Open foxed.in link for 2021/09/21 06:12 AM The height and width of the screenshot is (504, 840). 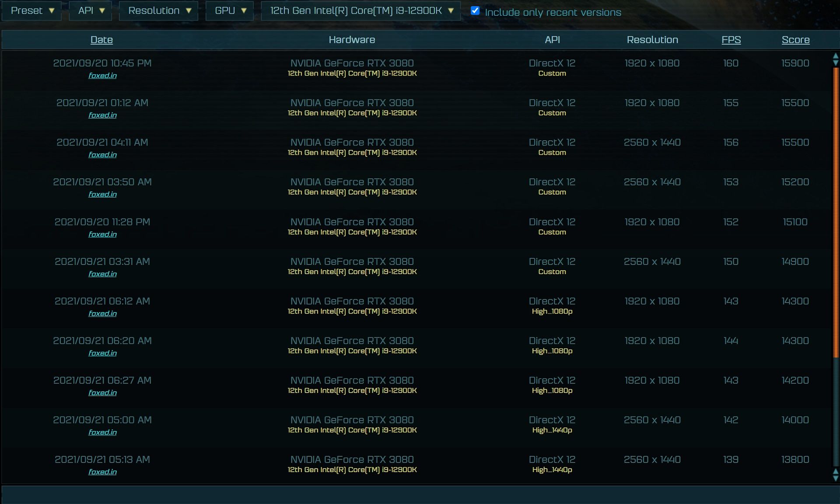point(102,313)
